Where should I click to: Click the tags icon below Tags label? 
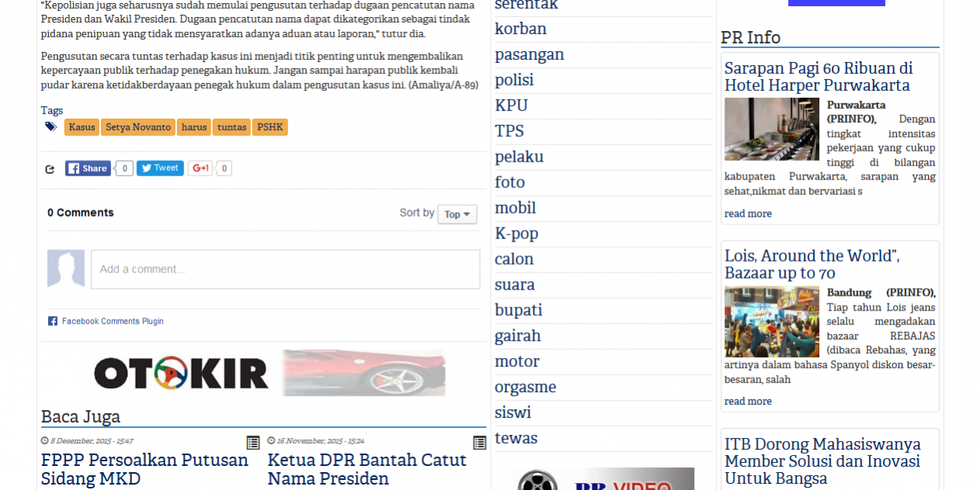click(x=51, y=127)
